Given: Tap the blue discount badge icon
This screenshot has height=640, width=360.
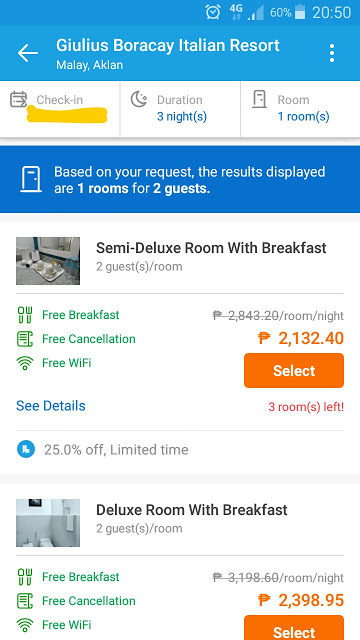Looking at the screenshot, I should click(26, 449).
